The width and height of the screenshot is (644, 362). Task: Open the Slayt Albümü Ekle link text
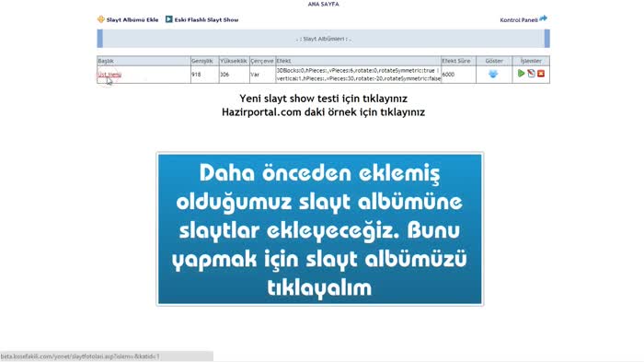click(132, 19)
